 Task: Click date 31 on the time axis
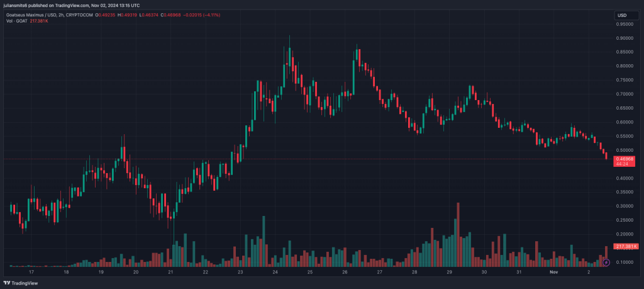(x=519, y=272)
